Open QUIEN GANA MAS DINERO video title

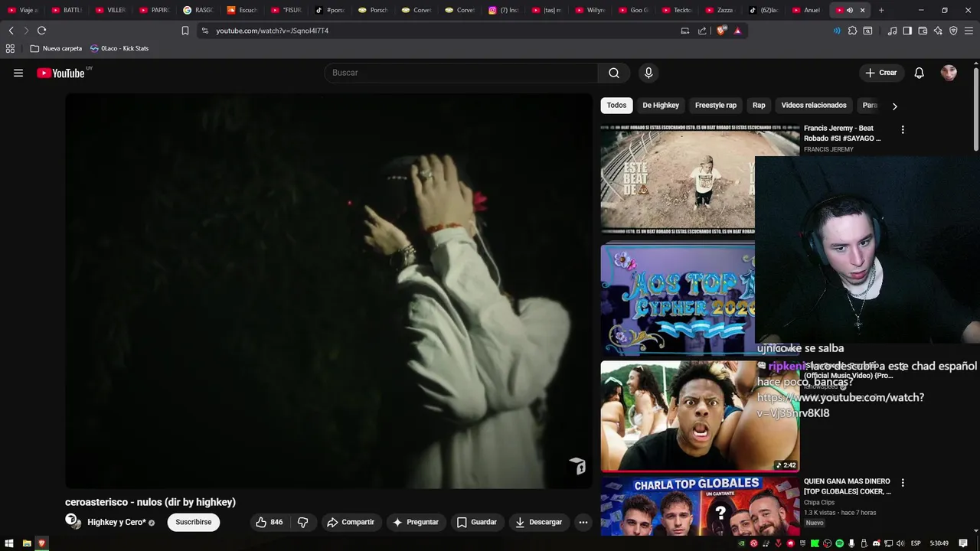point(848,487)
